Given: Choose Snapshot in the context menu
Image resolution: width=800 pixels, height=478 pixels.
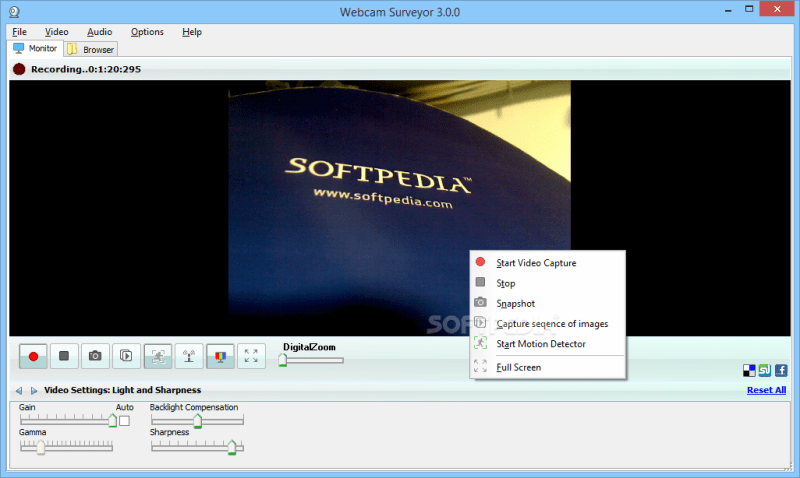Looking at the screenshot, I should [547, 304].
